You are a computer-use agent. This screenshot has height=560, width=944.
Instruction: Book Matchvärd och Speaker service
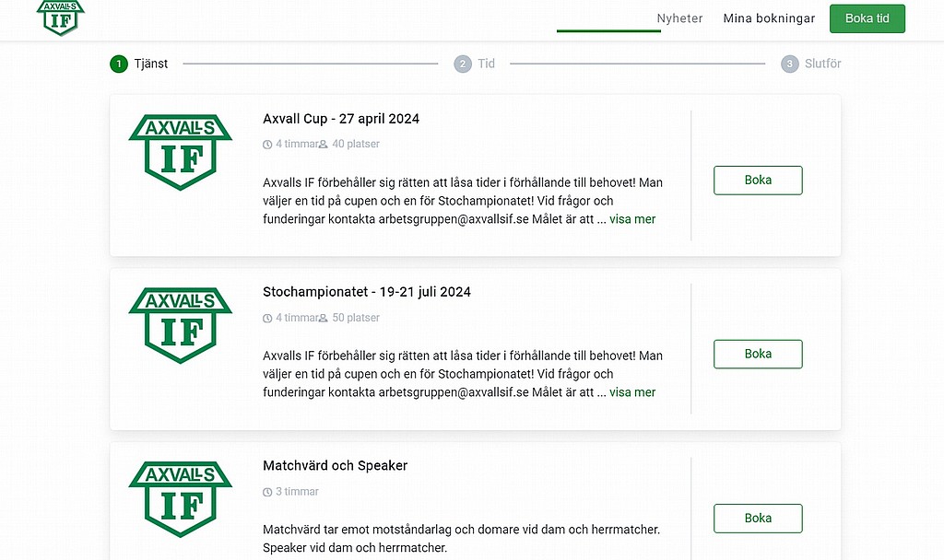tap(758, 519)
